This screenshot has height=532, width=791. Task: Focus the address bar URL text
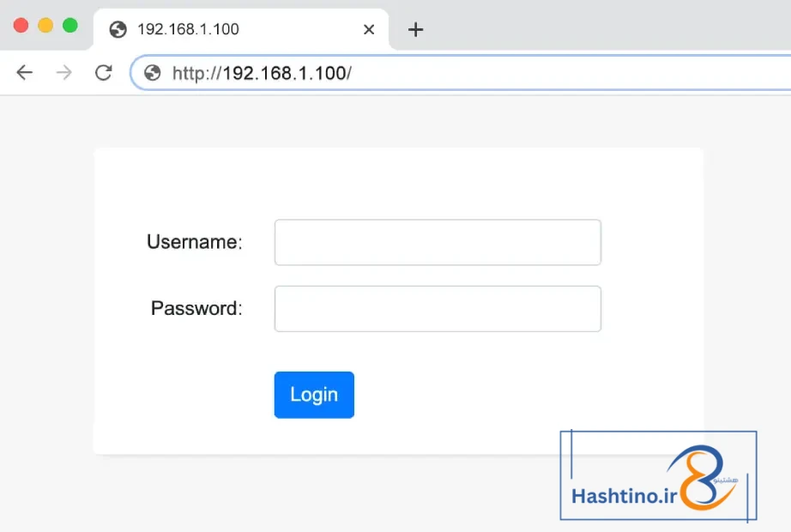pyautogui.click(x=262, y=73)
